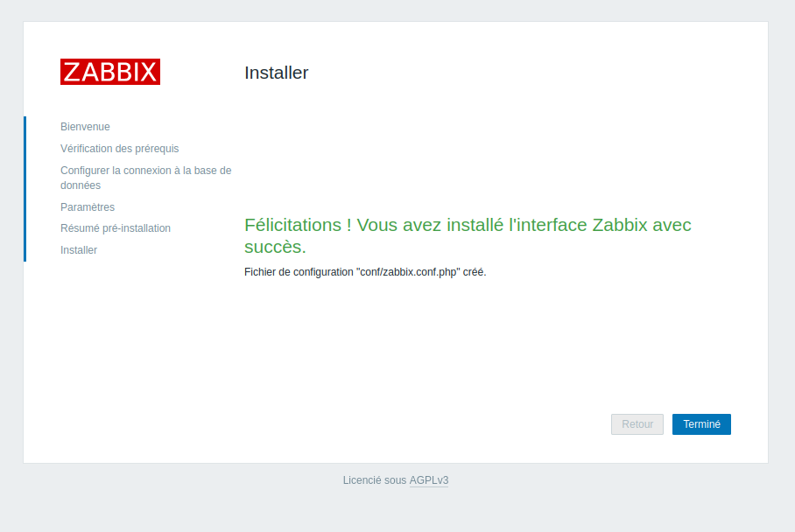The width and height of the screenshot is (795, 532).
Task: Finish setup with the "Terminé" button
Action: [x=701, y=424]
